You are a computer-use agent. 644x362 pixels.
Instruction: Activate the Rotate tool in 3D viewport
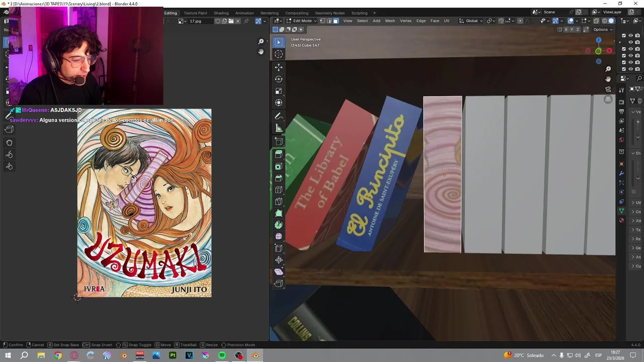[279, 79]
